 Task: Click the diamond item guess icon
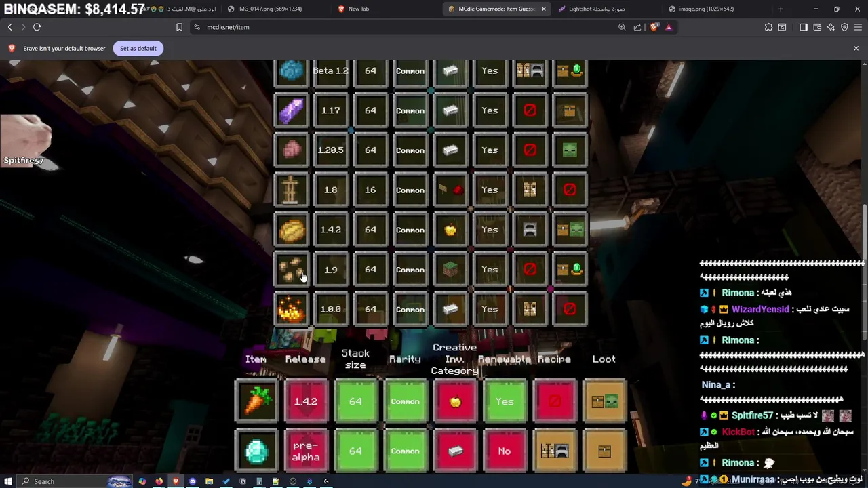(x=256, y=451)
